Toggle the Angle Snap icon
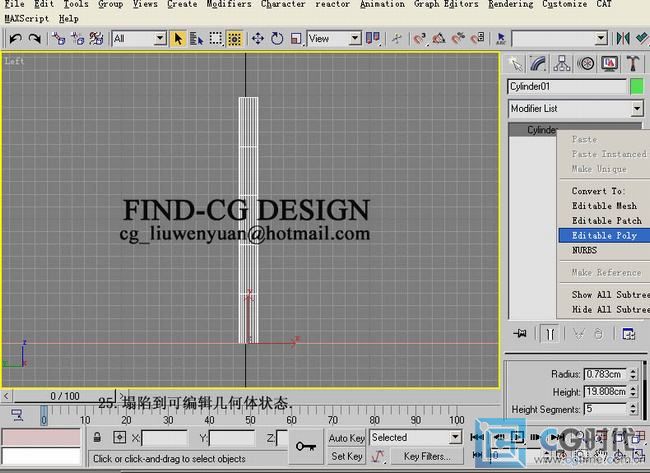Image resolution: width=650 pixels, height=473 pixels. 439,39
